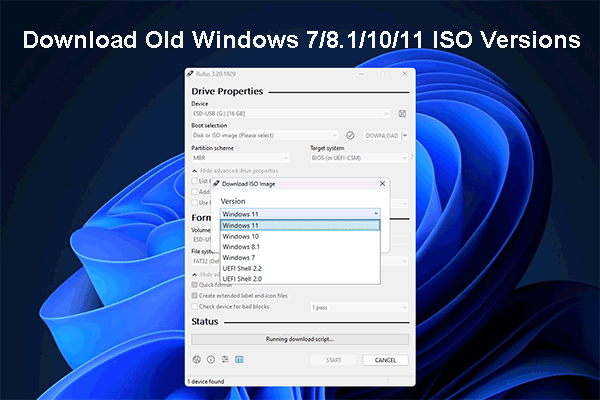Collapse the Version combo box
This screenshot has height=400, width=600.
click(300, 214)
